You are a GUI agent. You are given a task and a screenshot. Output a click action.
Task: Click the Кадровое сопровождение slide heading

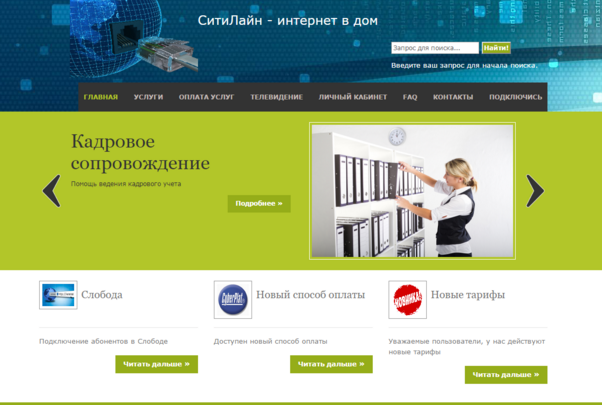click(141, 152)
